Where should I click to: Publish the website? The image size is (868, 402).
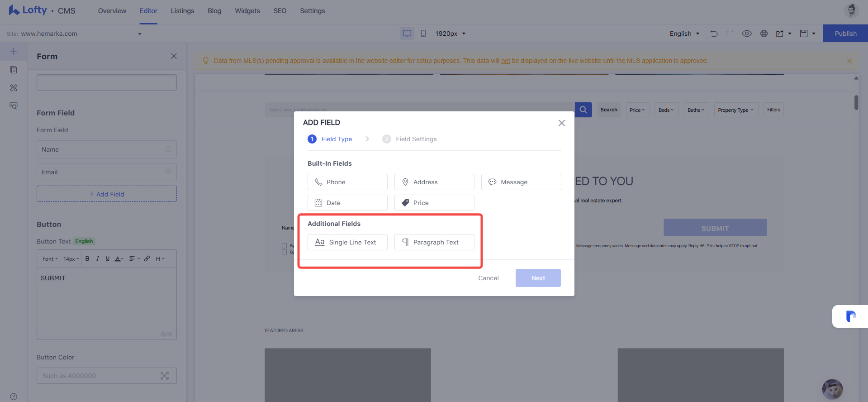click(x=845, y=33)
